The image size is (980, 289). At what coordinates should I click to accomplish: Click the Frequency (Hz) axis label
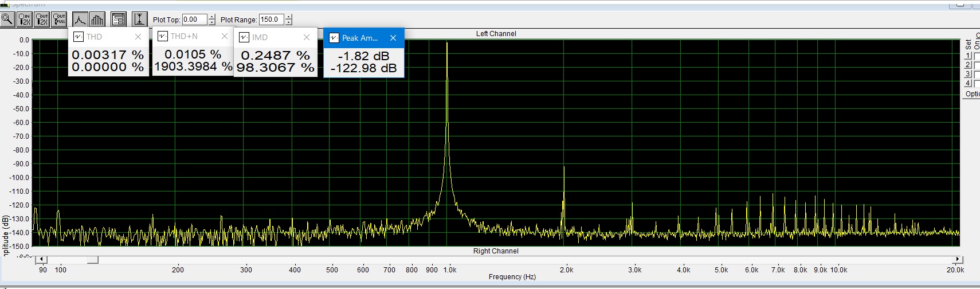pos(512,277)
